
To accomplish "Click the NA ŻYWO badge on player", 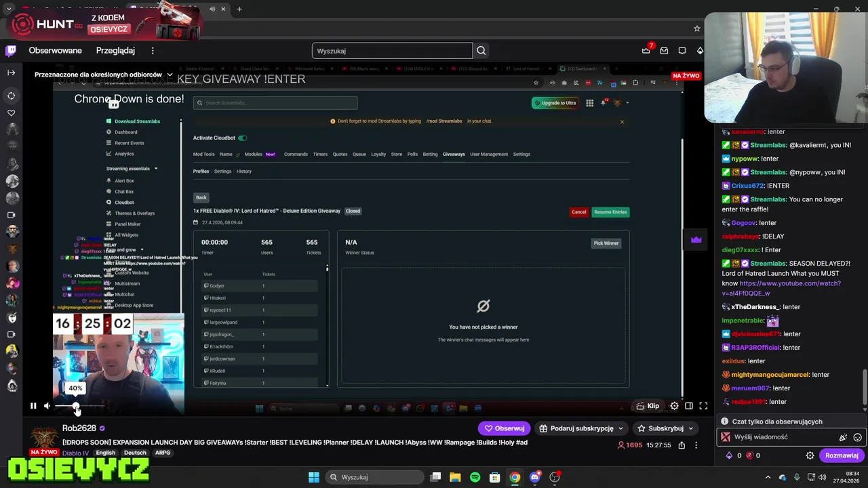I will tap(686, 76).
